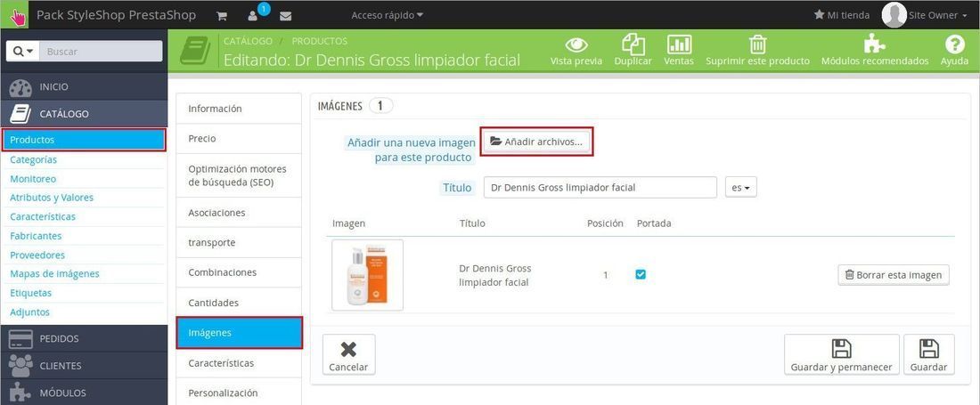
Task: Click Borrar esta imagen button
Action: [893, 274]
